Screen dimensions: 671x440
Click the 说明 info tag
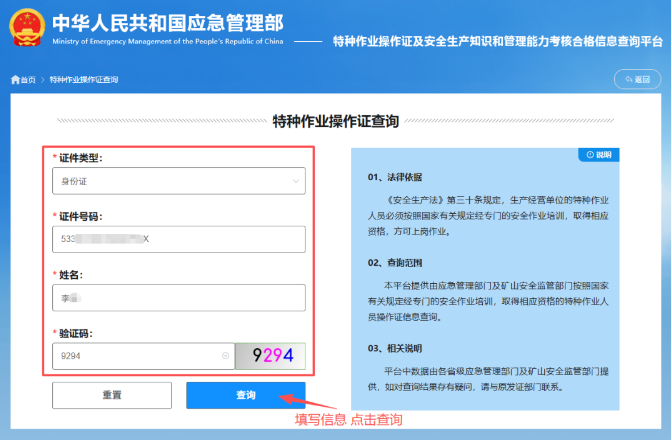tap(599, 155)
